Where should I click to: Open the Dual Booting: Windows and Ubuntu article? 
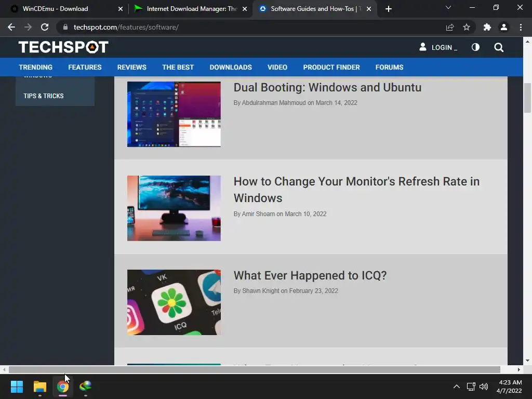(x=327, y=87)
